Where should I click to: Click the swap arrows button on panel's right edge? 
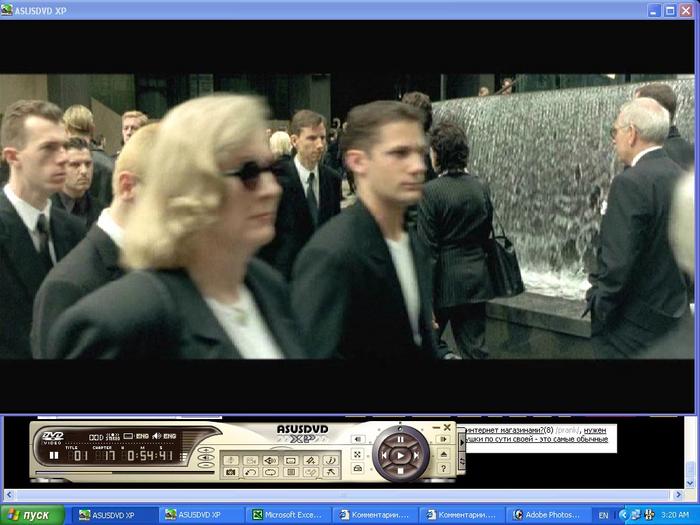pyautogui.click(x=462, y=461)
